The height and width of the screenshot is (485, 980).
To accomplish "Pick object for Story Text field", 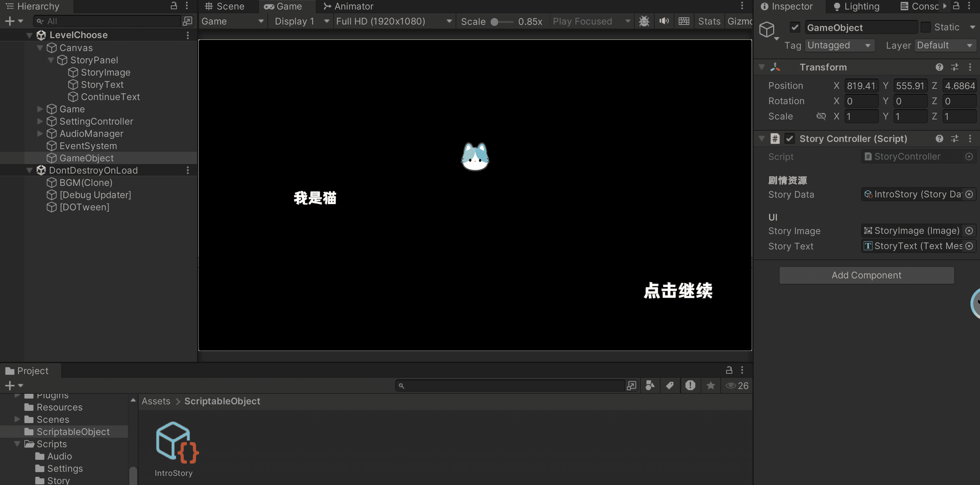I will (969, 246).
